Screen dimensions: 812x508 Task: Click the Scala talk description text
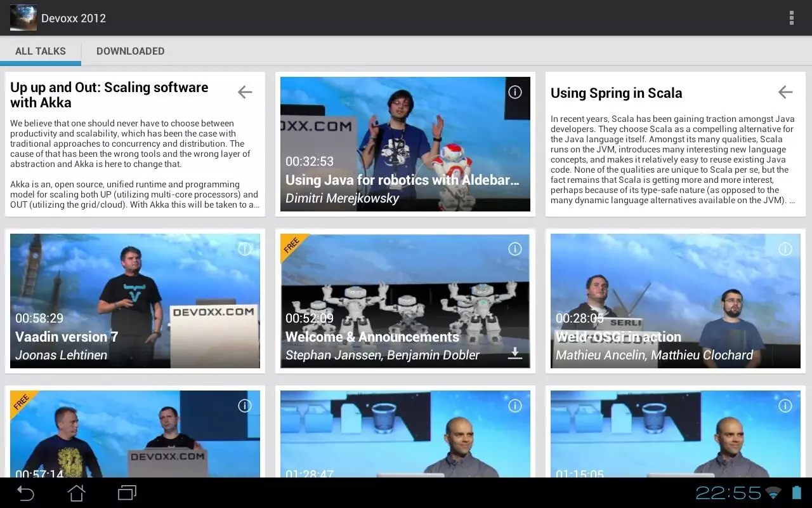click(673, 159)
